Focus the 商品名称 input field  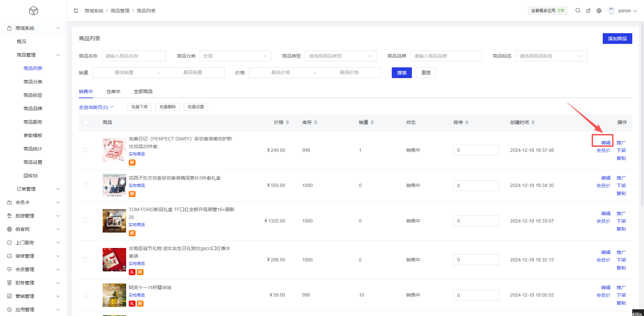[x=133, y=56]
